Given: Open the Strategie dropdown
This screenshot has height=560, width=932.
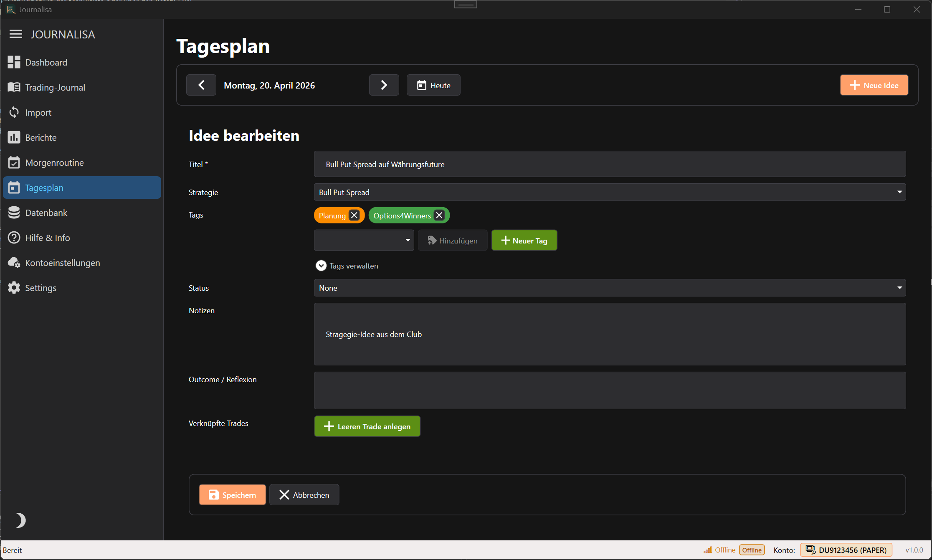Looking at the screenshot, I should (x=608, y=192).
